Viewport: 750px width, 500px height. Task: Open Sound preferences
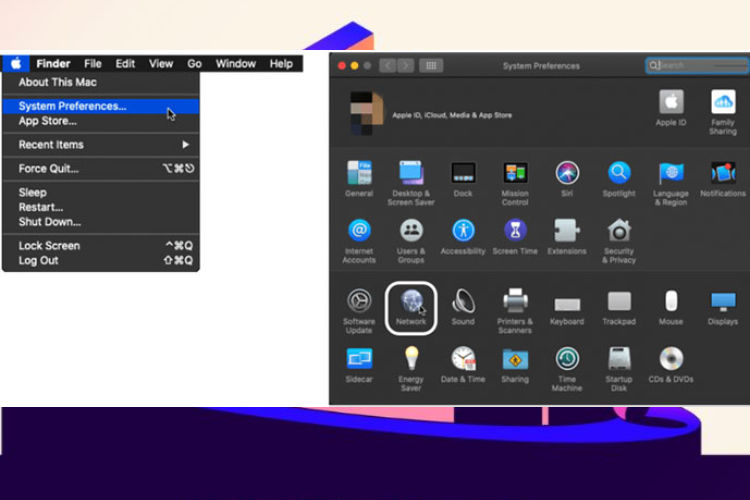tap(463, 307)
